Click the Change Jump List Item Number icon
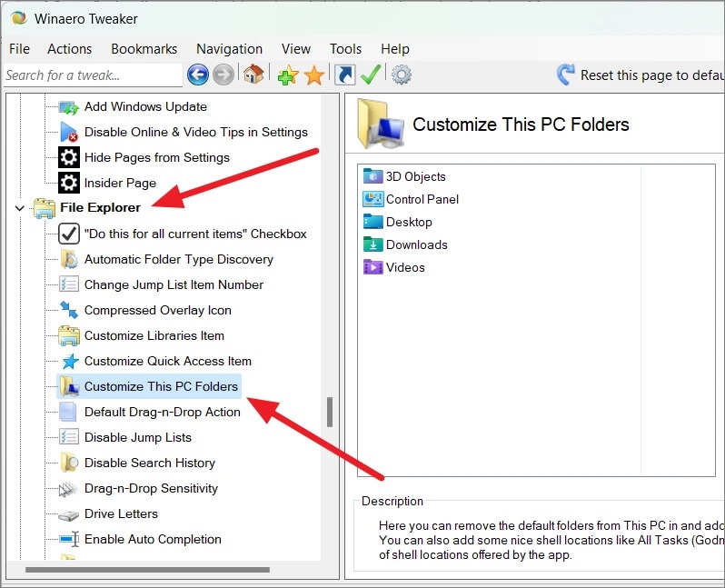 pos(69,284)
